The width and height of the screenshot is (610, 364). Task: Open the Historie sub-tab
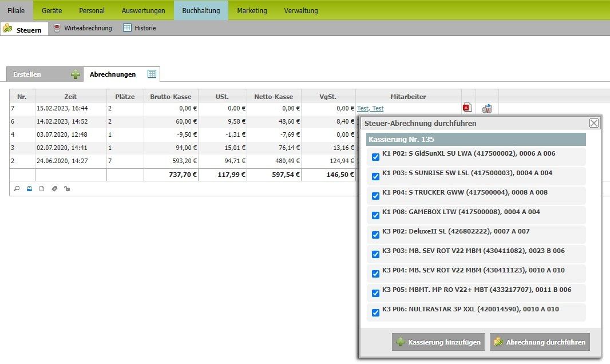pyautogui.click(x=140, y=28)
